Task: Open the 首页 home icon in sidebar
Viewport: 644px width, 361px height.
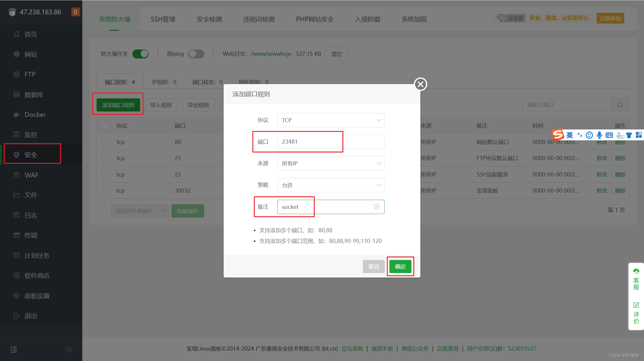Action: coord(17,34)
